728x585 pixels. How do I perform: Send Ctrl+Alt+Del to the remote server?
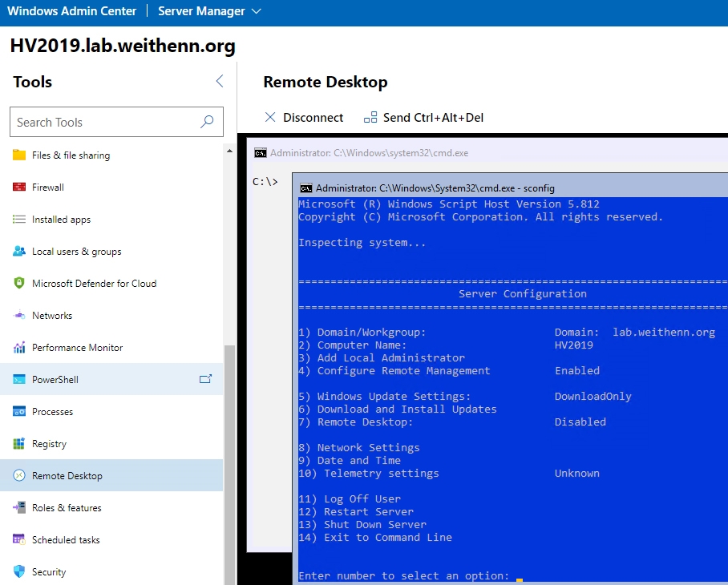[423, 117]
